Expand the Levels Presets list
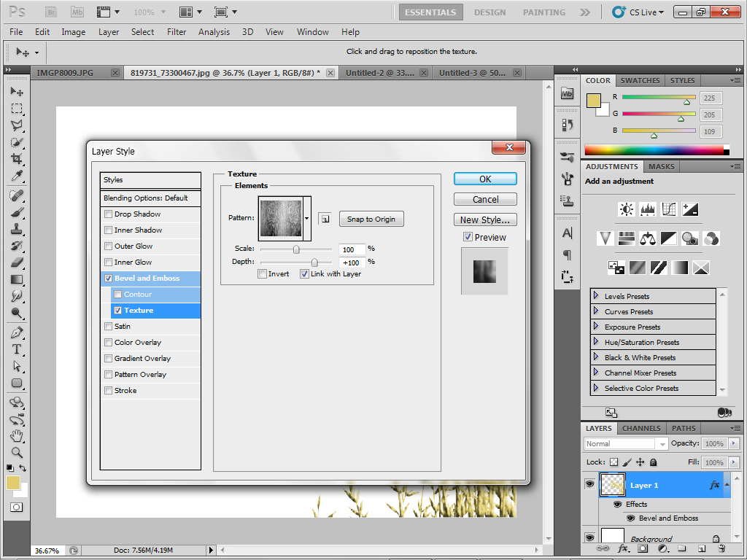This screenshot has width=747, height=560. coord(596,296)
